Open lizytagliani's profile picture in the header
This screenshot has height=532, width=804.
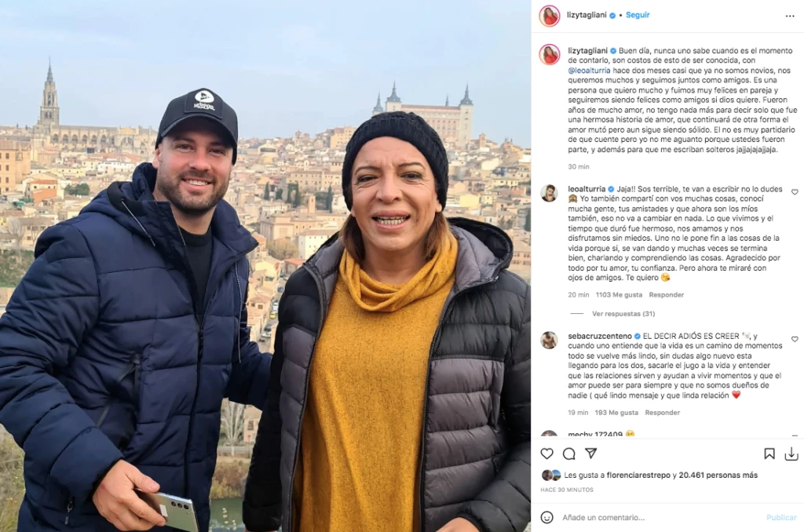(x=549, y=16)
